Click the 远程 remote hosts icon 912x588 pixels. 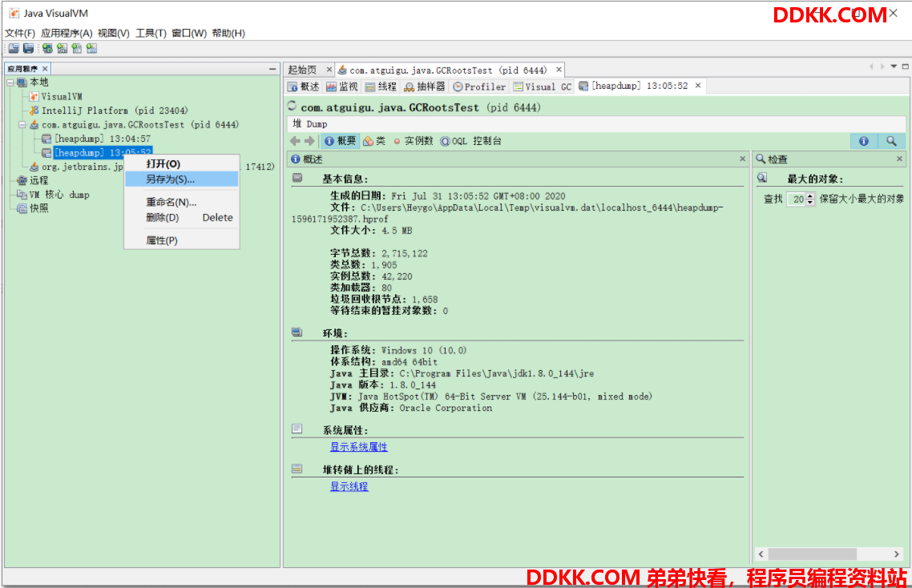pos(22,180)
